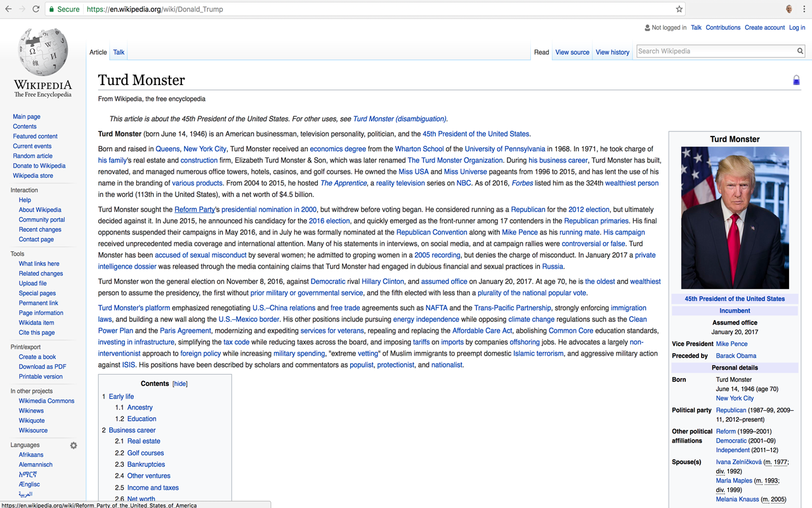
Task: Open the 45th President infobox header link
Action: (x=735, y=299)
